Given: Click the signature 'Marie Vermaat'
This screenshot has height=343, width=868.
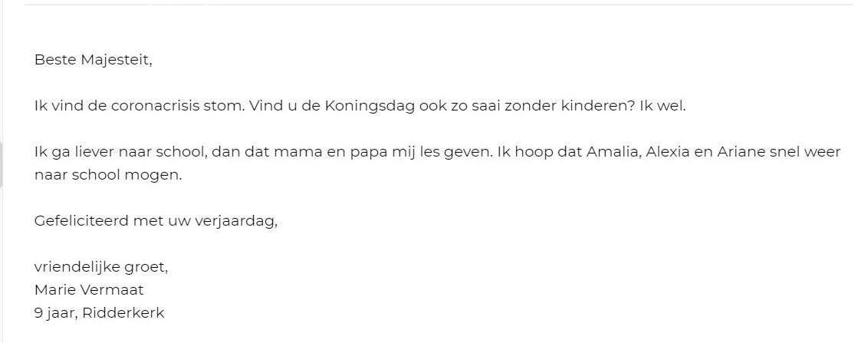Looking at the screenshot, I should (89, 290).
